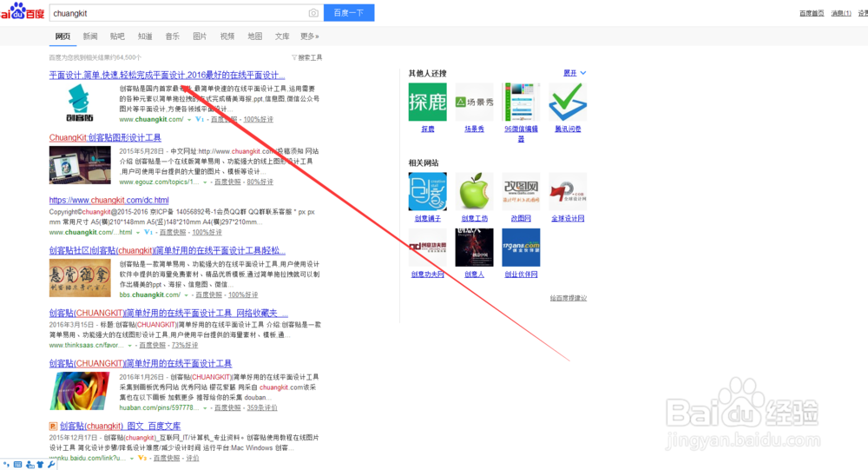This screenshot has width=868, height=470.
Task: Click the 悬赏缉拿 banner thumbnail
Action: pyautogui.click(x=80, y=278)
